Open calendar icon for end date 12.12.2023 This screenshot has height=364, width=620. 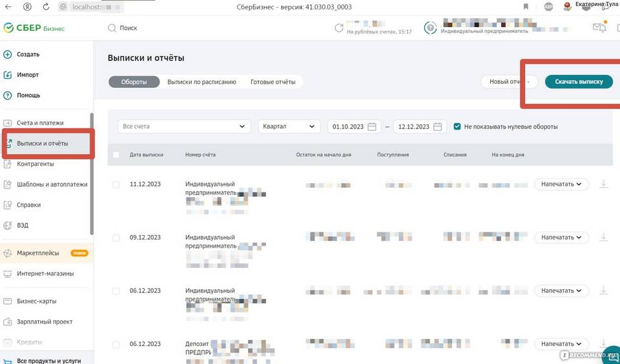[x=438, y=127]
